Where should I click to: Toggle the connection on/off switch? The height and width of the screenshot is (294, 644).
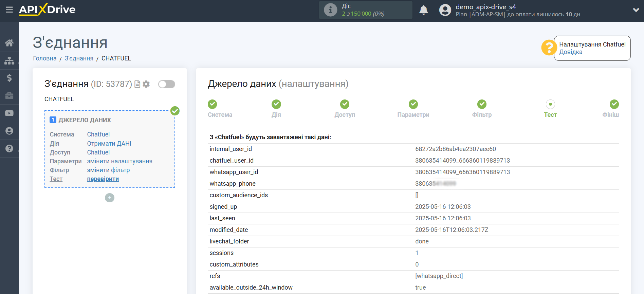(x=167, y=84)
